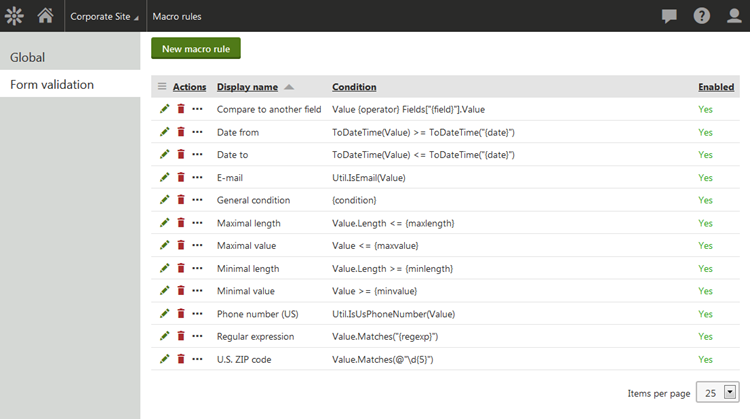Create a New macro rule

[x=196, y=48]
